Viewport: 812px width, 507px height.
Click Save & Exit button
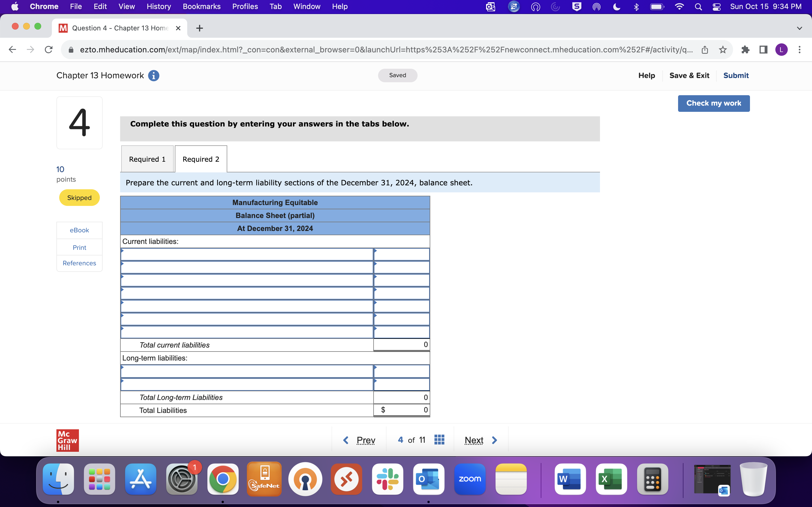[x=689, y=75]
